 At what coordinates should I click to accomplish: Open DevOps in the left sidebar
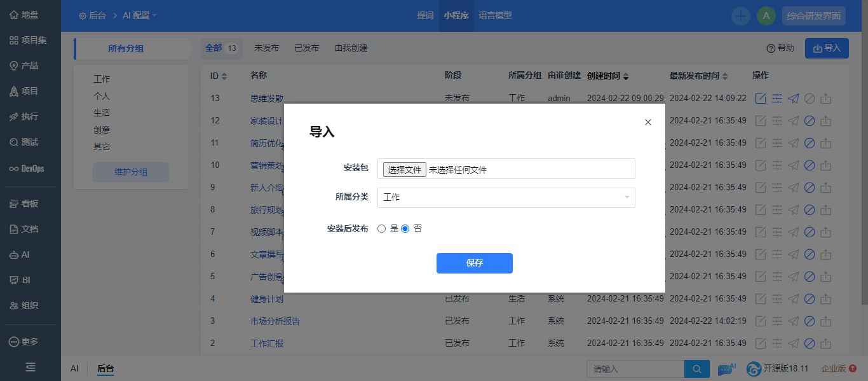(27, 169)
